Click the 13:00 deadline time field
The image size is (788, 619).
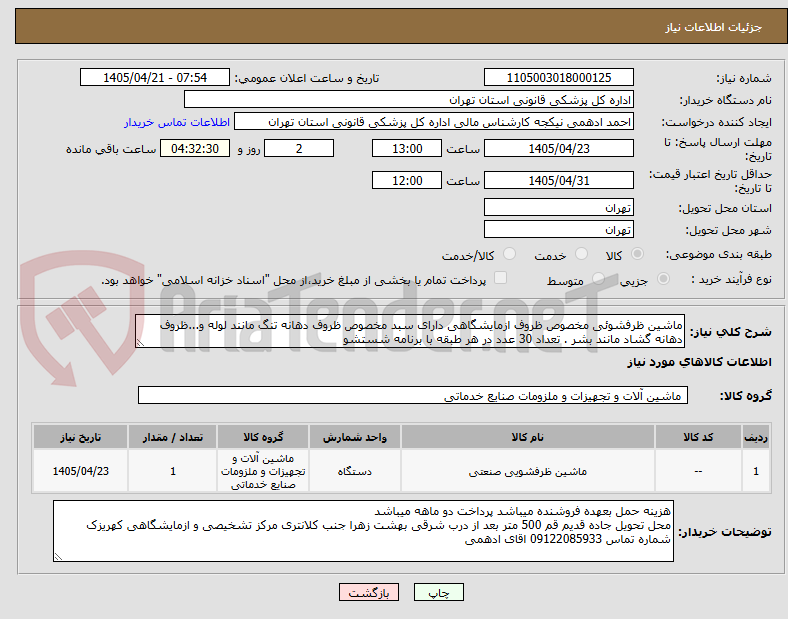click(407, 149)
